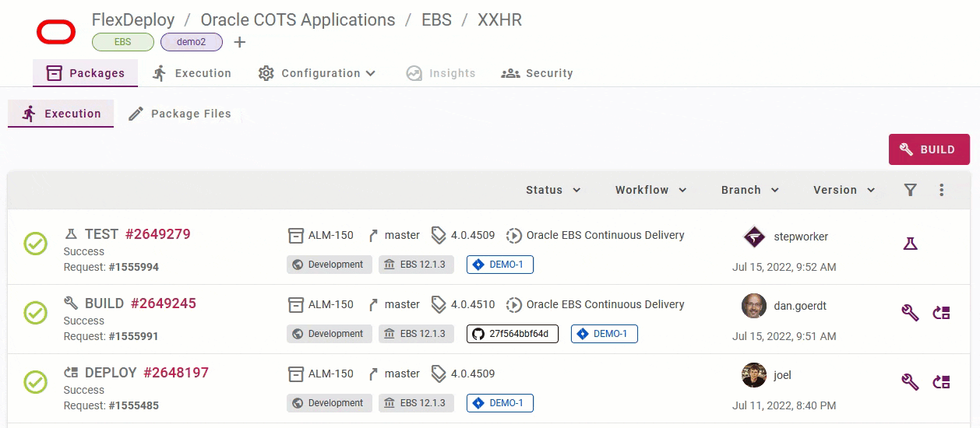Open Status column filter dropdown
Image resolution: width=980 pixels, height=428 pixels.
click(x=553, y=190)
